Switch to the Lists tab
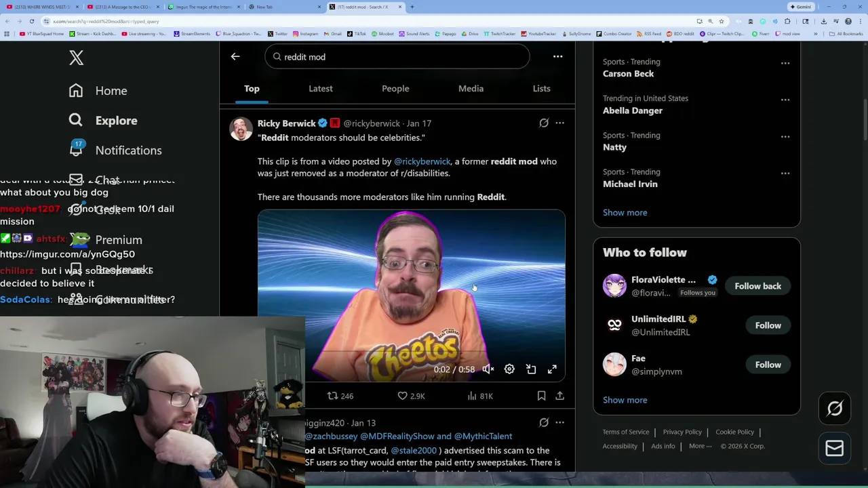This screenshot has height=488, width=868. (541, 89)
